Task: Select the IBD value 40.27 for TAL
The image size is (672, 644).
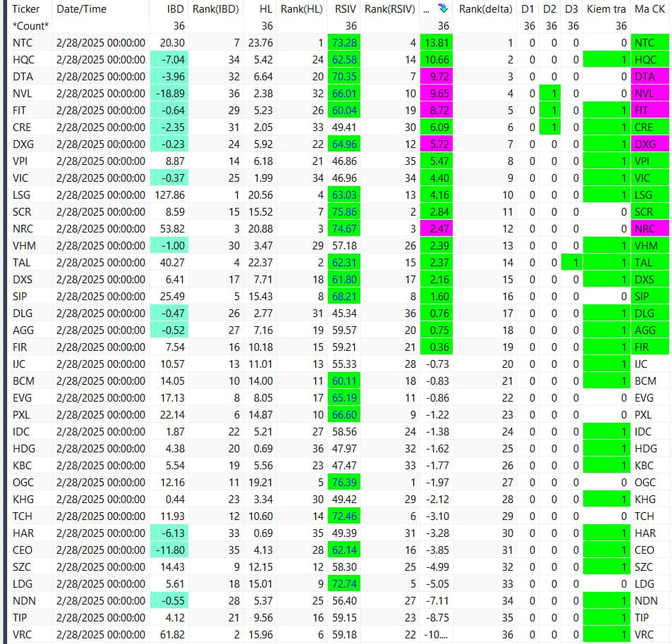Action: 172,263
